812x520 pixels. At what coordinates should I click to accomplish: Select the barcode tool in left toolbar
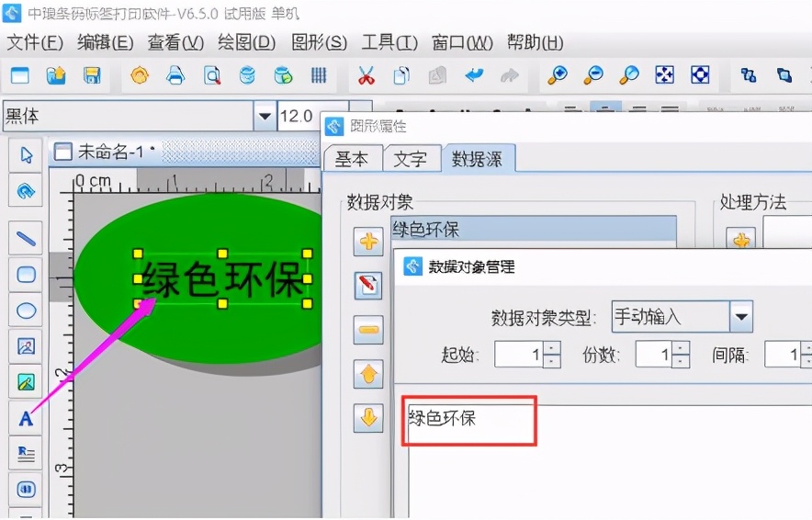click(x=26, y=489)
